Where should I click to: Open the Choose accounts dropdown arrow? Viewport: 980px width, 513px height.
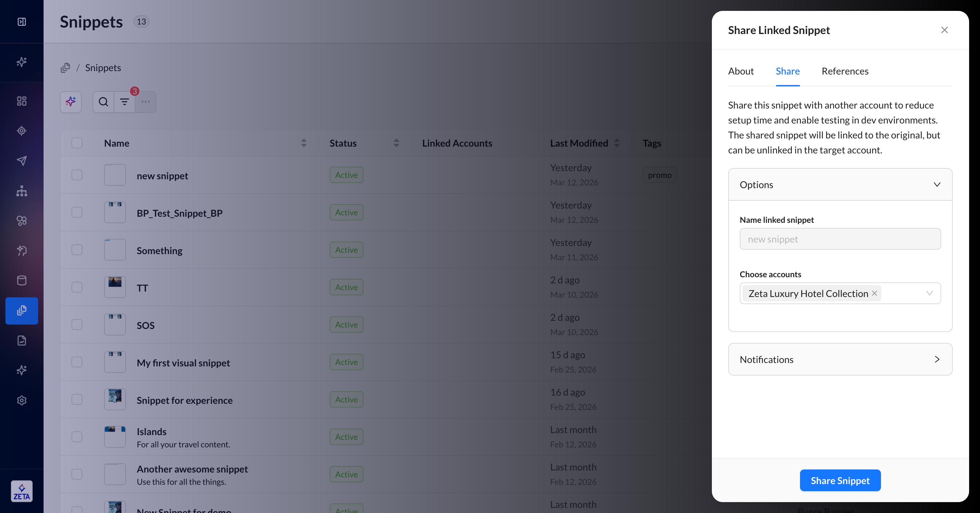929,293
